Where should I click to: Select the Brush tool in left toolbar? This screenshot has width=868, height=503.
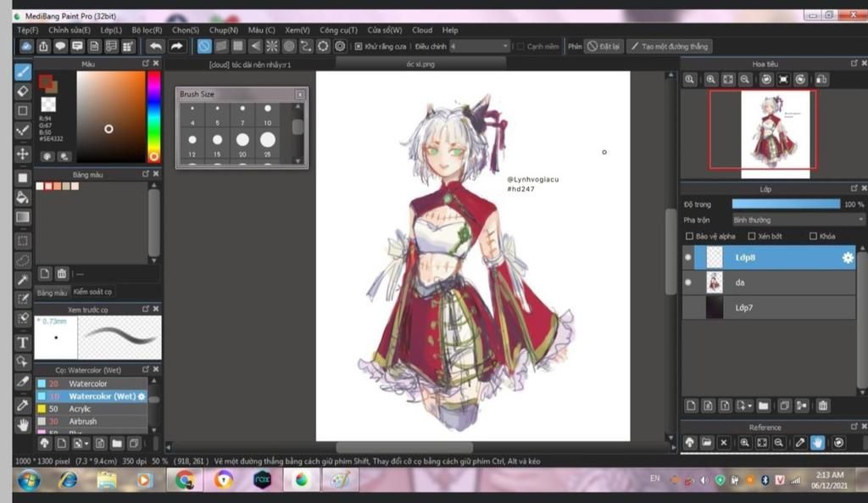point(23,71)
